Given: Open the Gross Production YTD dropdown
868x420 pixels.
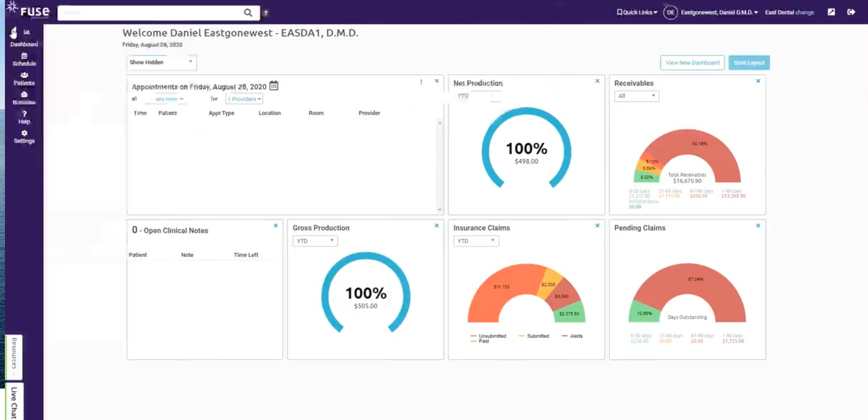Looking at the screenshot, I should tap(315, 241).
